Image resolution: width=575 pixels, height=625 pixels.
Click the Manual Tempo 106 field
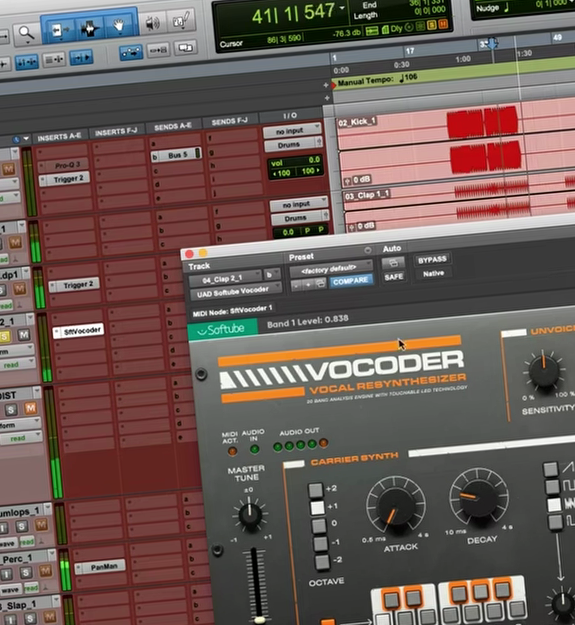click(377, 79)
